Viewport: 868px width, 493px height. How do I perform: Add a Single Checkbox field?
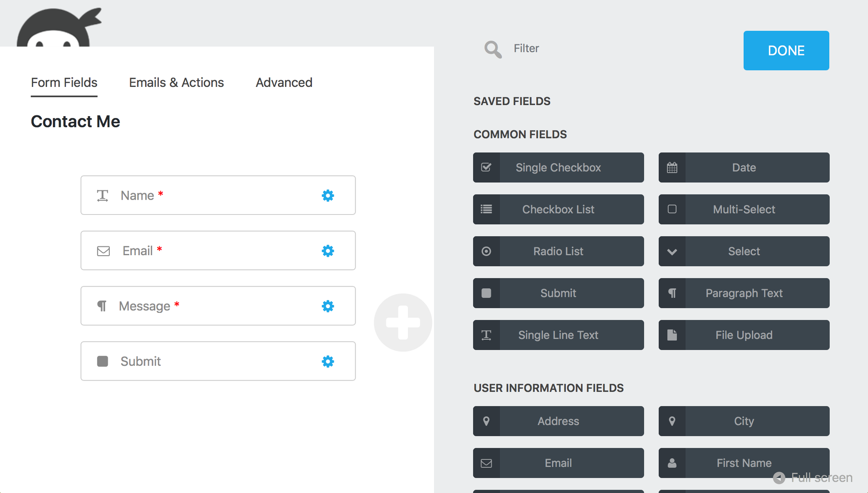tap(558, 167)
